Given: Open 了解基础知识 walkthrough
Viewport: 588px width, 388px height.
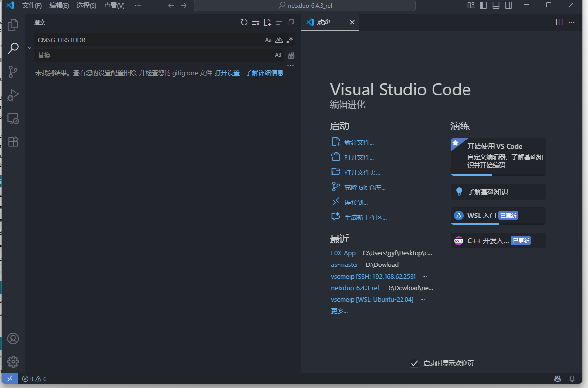Looking at the screenshot, I should pyautogui.click(x=498, y=192).
